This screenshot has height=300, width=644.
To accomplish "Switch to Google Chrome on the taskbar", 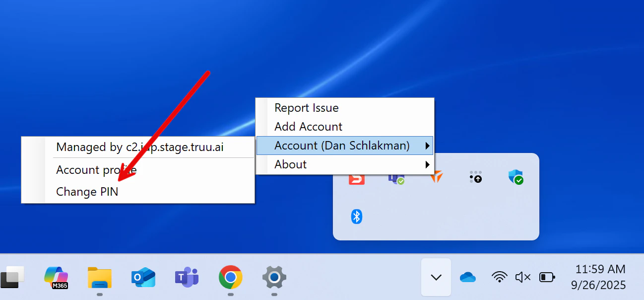I will pos(231,277).
